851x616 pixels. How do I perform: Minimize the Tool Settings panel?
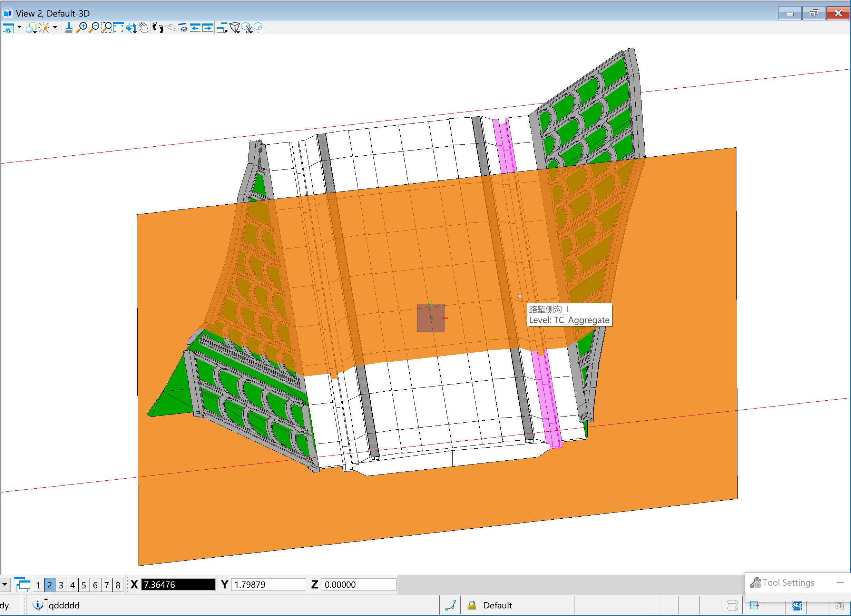click(840, 583)
